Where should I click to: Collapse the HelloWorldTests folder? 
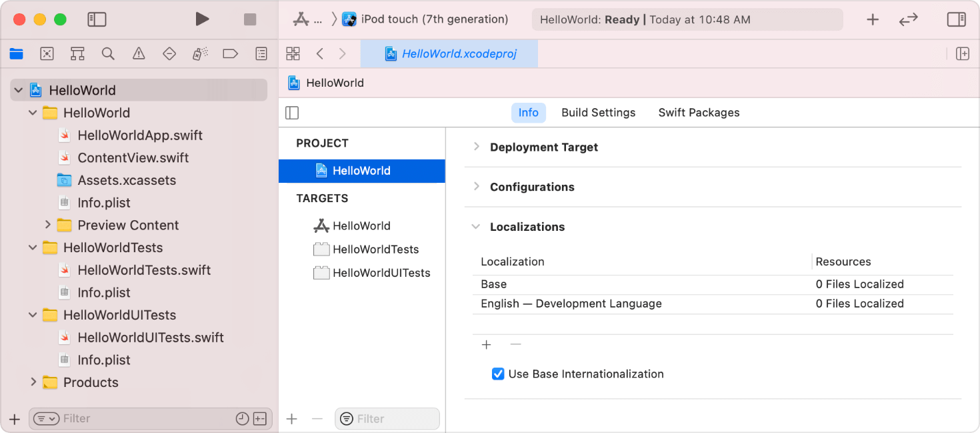point(33,248)
